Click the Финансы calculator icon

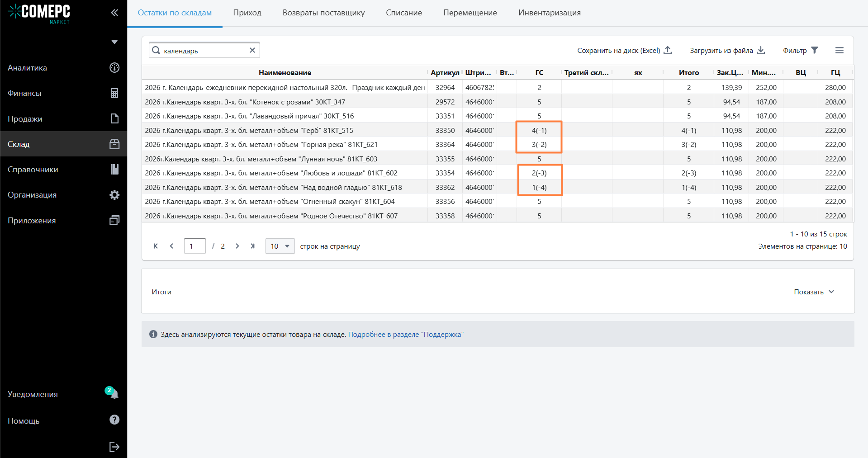pyautogui.click(x=114, y=93)
